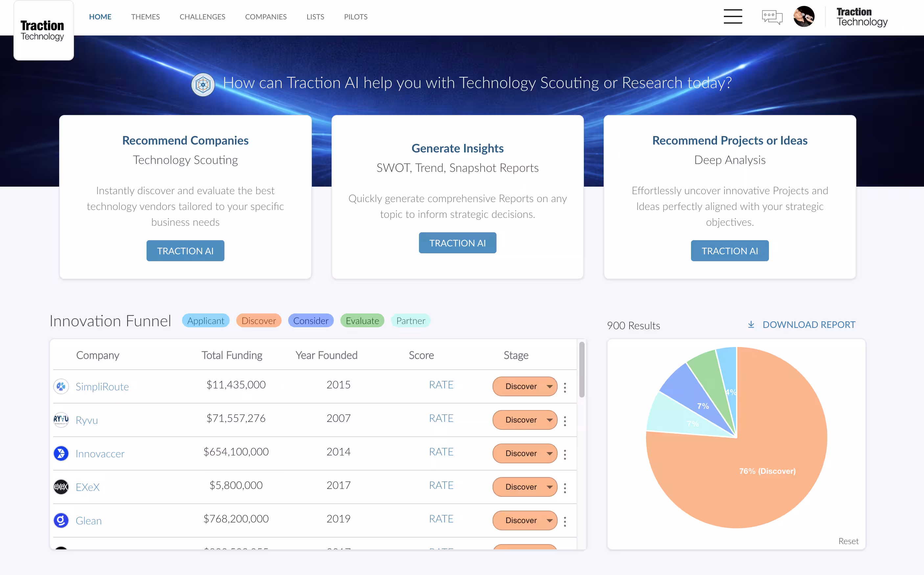Toggle the Consider funnel filter
This screenshot has width=924, height=575.
tap(310, 321)
